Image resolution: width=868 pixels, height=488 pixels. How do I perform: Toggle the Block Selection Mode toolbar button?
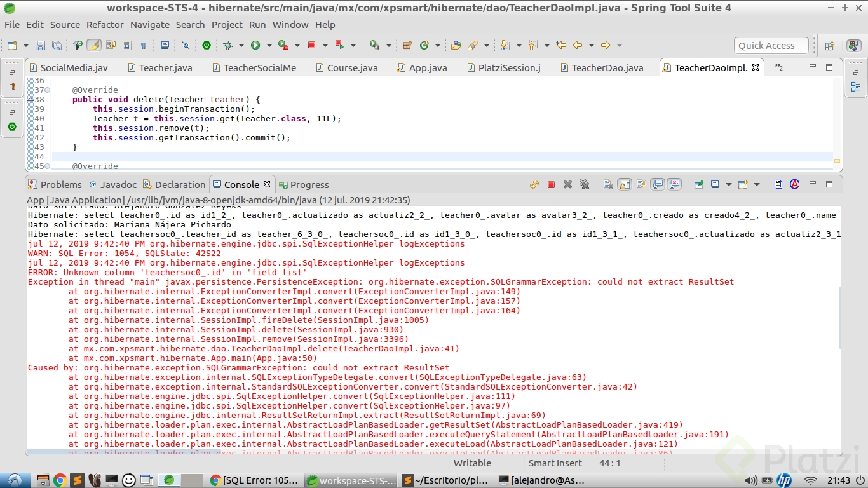(x=127, y=45)
